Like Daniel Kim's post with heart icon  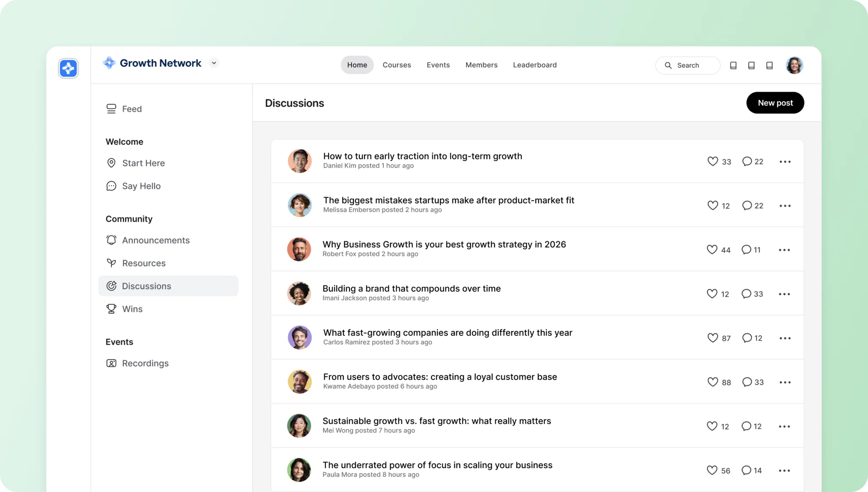coord(713,161)
